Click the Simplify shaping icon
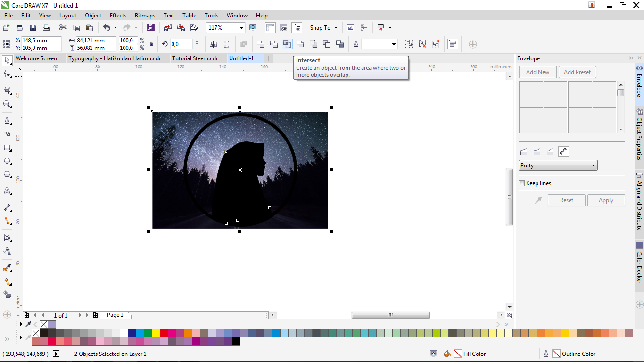 (x=300, y=44)
